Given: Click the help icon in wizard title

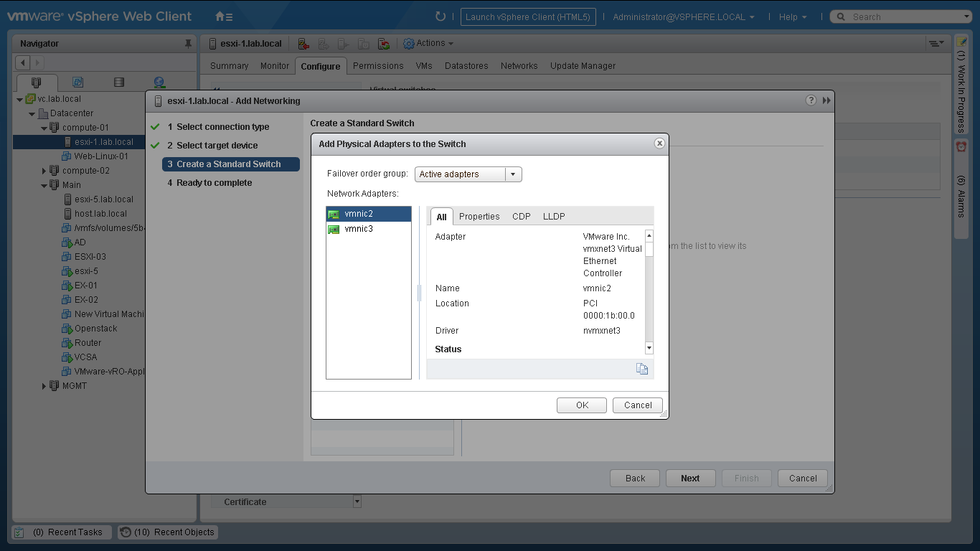Looking at the screenshot, I should tap(811, 100).
